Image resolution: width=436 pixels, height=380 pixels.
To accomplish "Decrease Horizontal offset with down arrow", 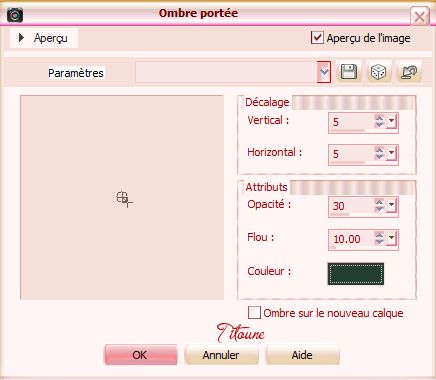I will (x=379, y=157).
